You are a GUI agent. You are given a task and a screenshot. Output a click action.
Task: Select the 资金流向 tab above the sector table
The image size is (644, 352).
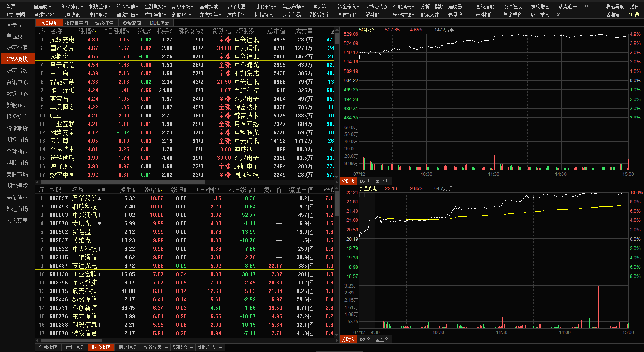[x=132, y=23]
